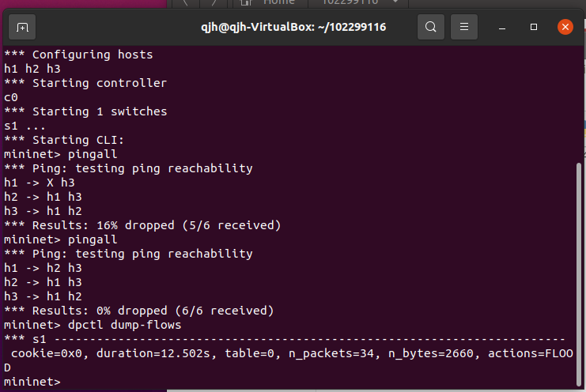Select the Home path button
This screenshot has width=586, height=392.
tap(270, 3)
